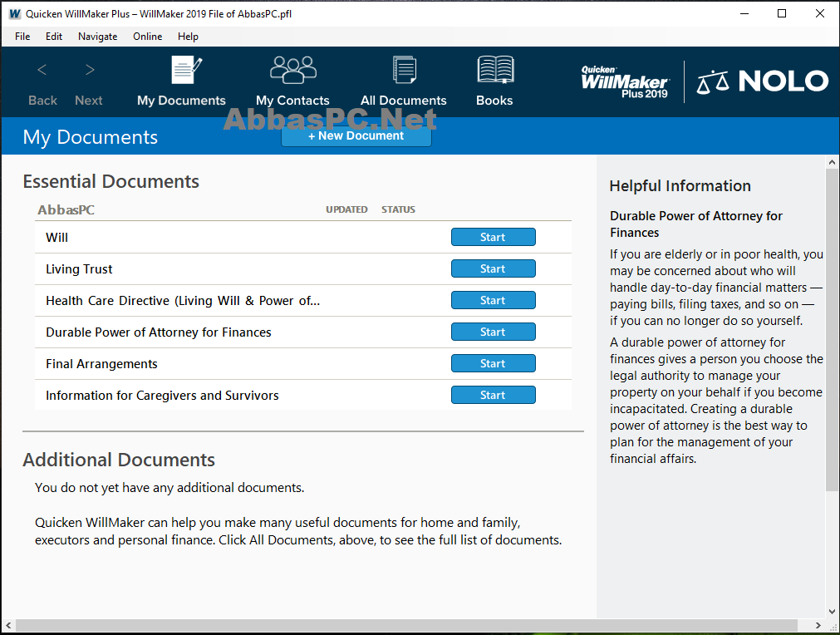The image size is (840, 635).
Task: Click the horizontal scrollbar right arrow
Action: click(x=818, y=625)
